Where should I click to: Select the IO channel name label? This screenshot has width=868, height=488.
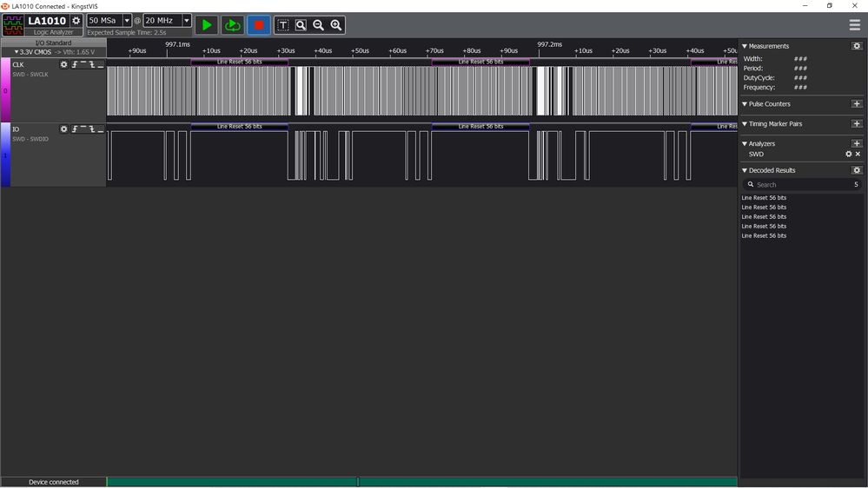[16, 129]
